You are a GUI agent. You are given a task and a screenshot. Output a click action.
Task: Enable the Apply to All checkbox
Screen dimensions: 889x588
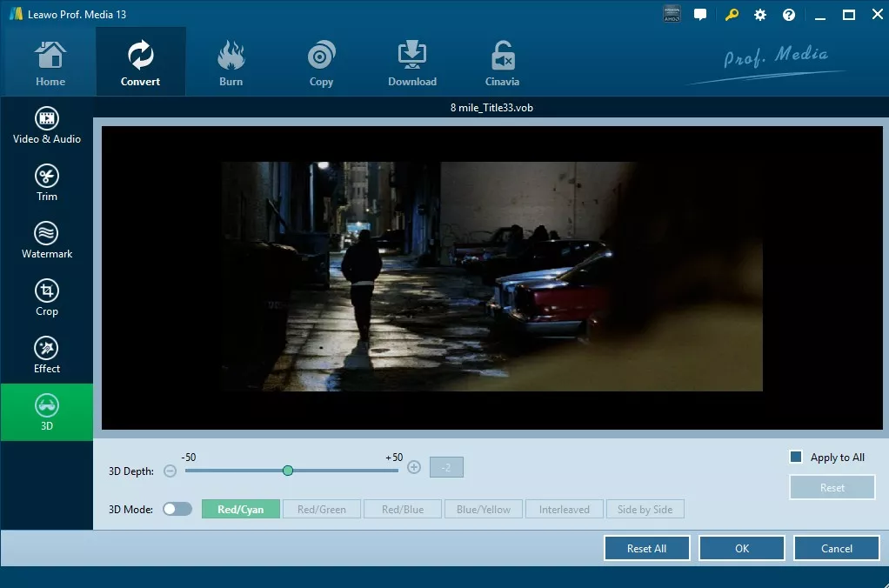click(x=796, y=457)
